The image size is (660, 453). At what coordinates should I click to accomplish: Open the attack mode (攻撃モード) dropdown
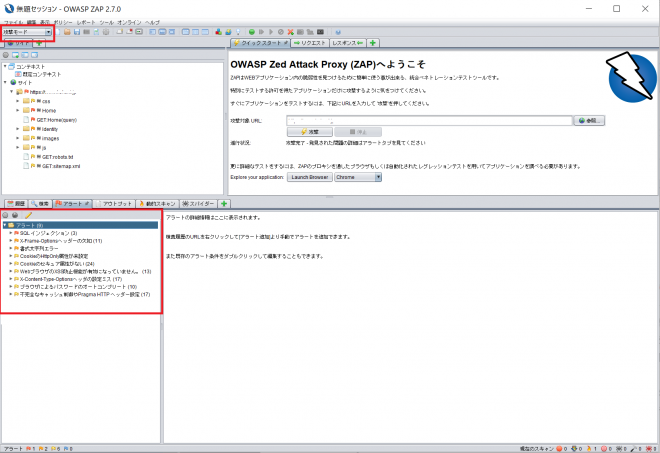(27, 32)
